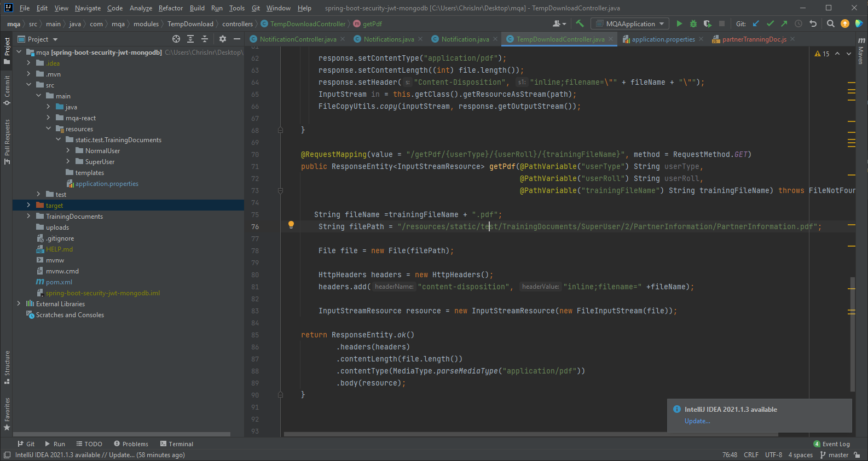
Task: Click the Stop run icon
Action: tap(722, 24)
